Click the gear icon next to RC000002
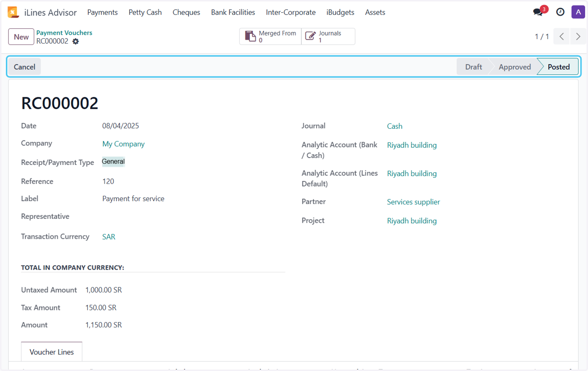 pos(75,42)
